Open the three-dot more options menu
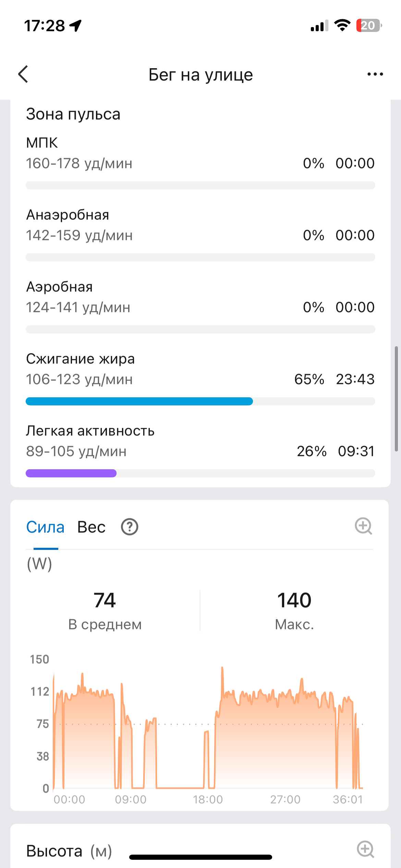This screenshot has width=401, height=868. [x=375, y=74]
